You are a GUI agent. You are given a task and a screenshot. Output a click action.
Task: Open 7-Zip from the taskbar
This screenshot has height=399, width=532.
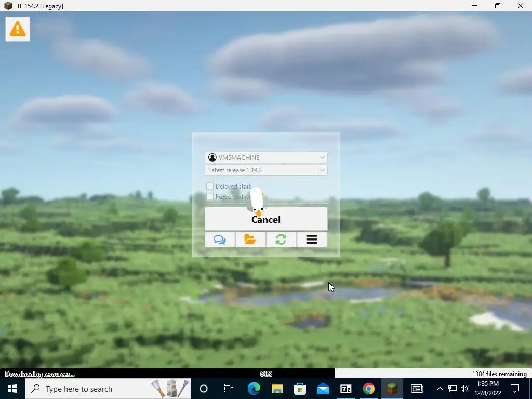point(345,389)
